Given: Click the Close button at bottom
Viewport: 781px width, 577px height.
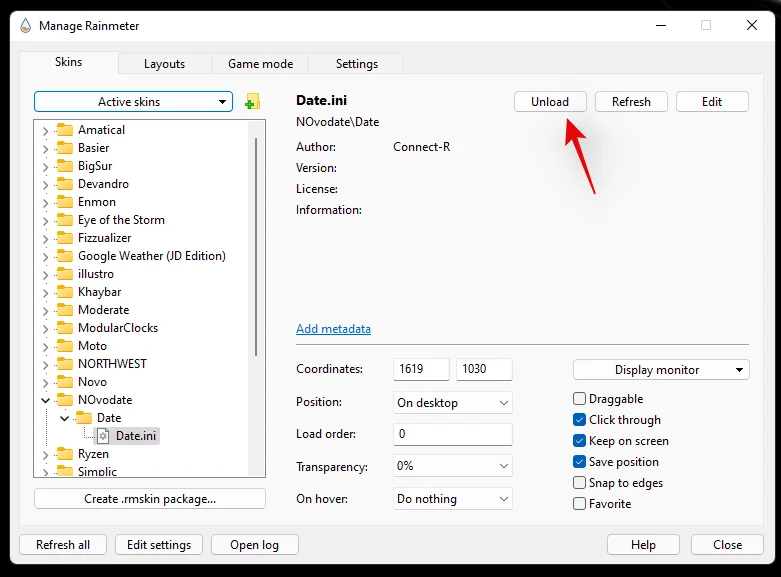Looking at the screenshot, I should tap(727, 545).
